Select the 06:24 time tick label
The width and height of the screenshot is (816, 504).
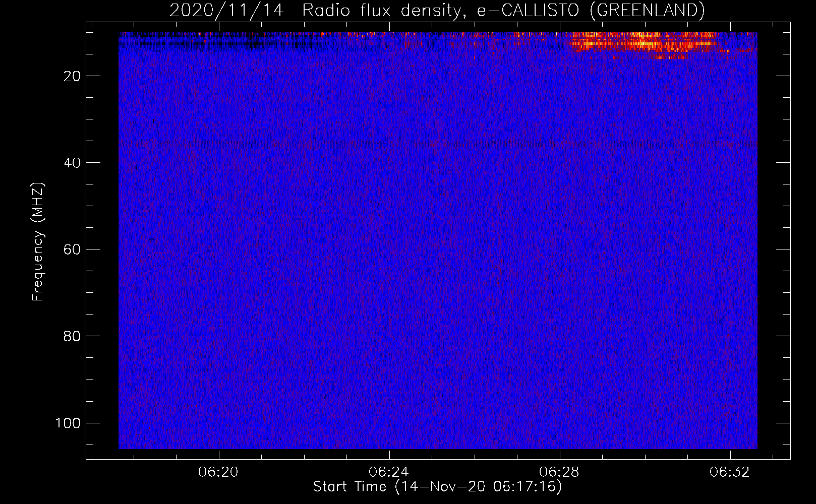coord(388,472)
